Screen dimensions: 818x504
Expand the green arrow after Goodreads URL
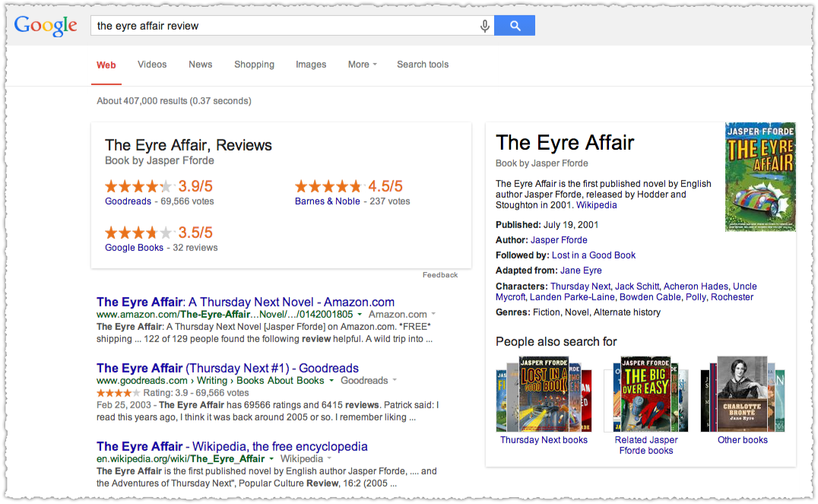[x=331, y=381]
